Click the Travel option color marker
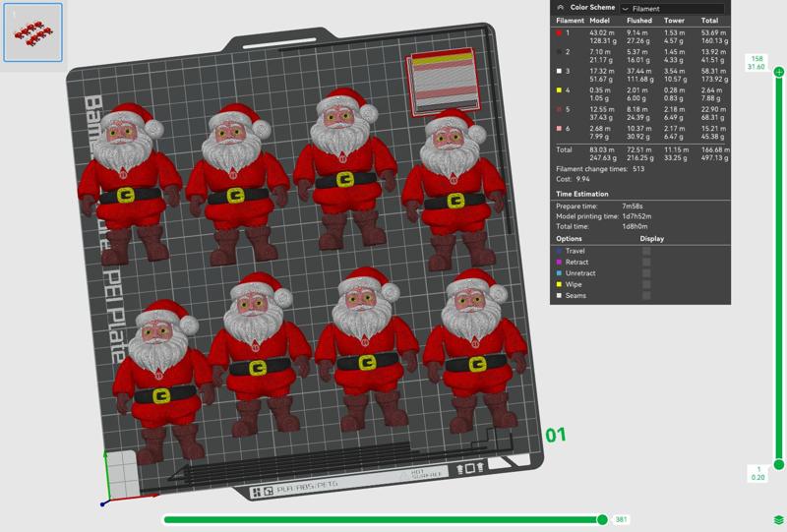787x532 pixels. (x=559, y=251)
